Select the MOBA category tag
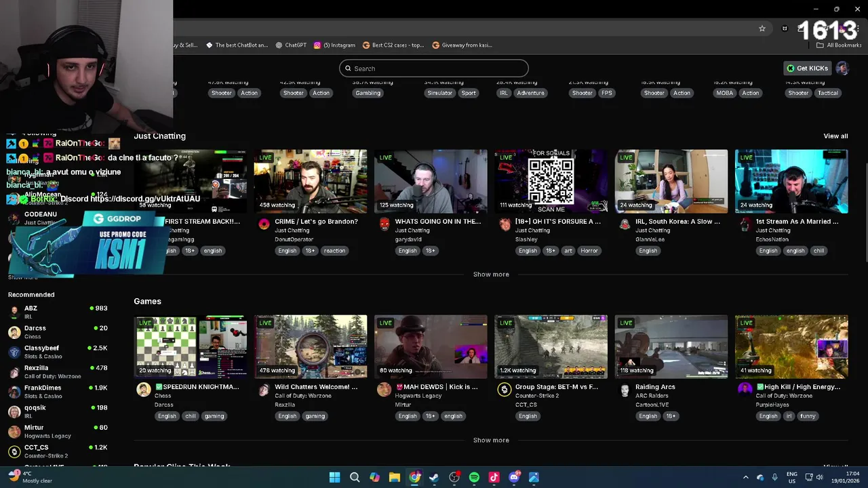Image resolution: width=868 pixels, height=488 pixels. (x=725, y=93)
